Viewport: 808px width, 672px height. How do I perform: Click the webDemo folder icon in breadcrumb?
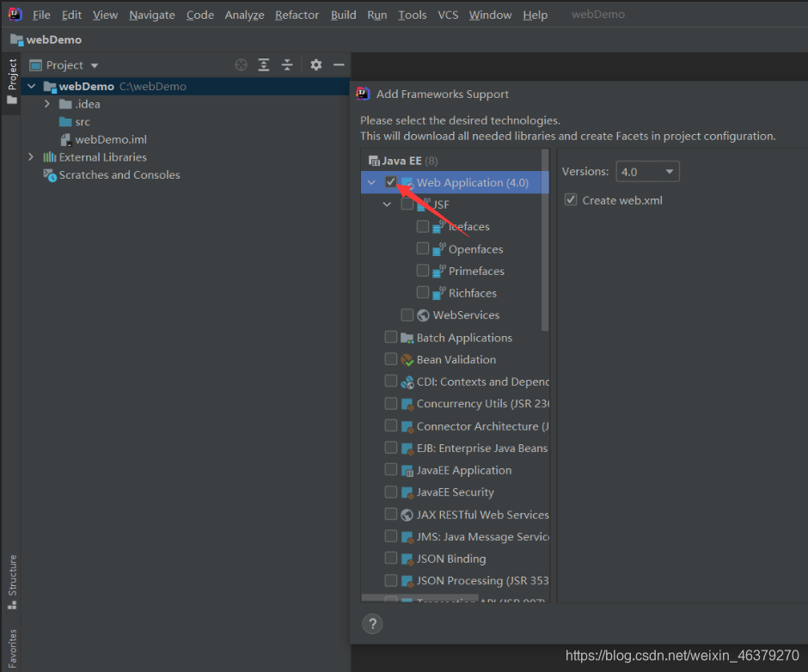tap(16, 40)
